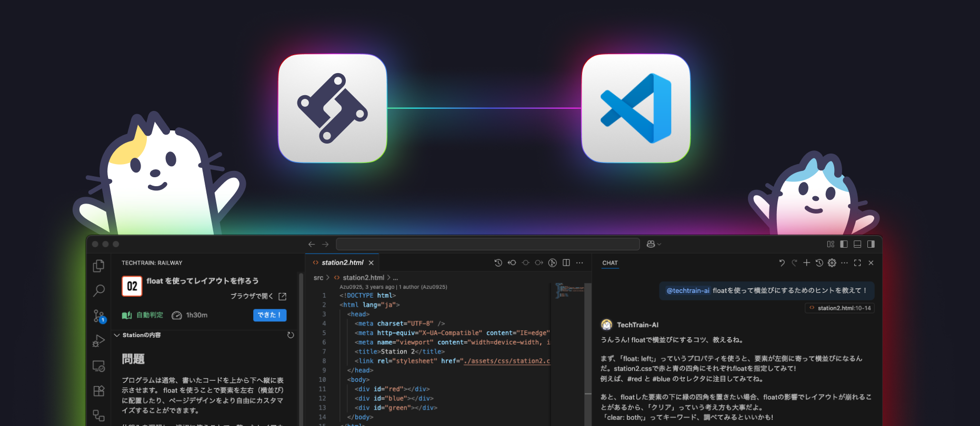Select the CHAT panel tab

pyautogui.click(x=610, y=263)
